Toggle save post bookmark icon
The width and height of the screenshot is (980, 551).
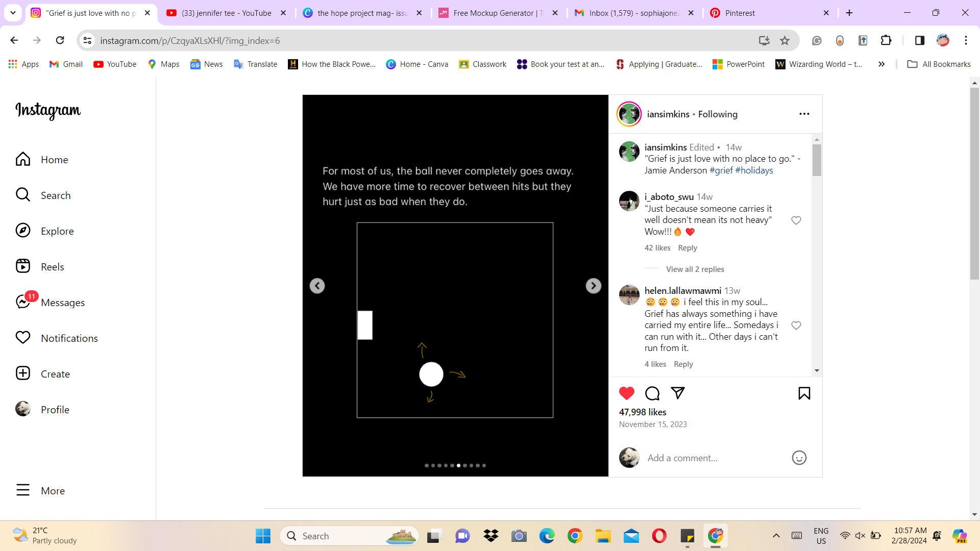(804, 393)
